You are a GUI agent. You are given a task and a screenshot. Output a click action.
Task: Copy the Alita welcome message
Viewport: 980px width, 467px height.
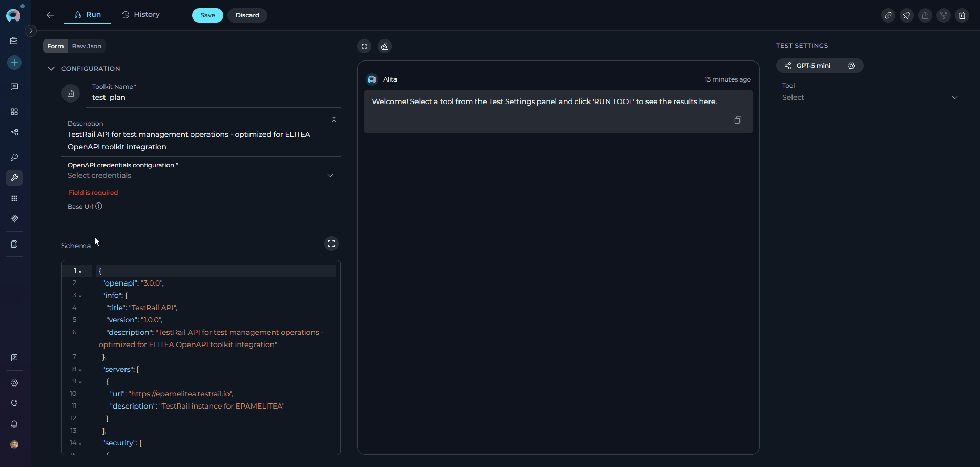[x=737, y=120]
